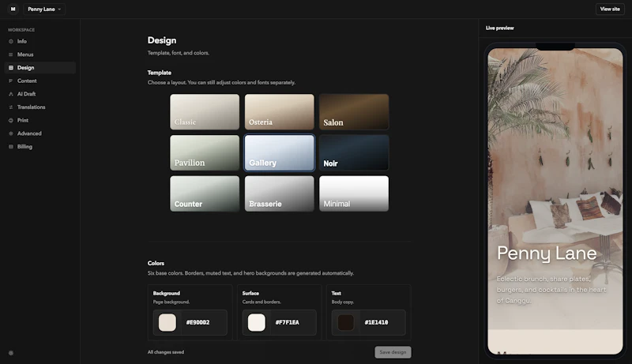Click the All changes saved status text
The image size is (632, 364).
(x=166, y=352)
